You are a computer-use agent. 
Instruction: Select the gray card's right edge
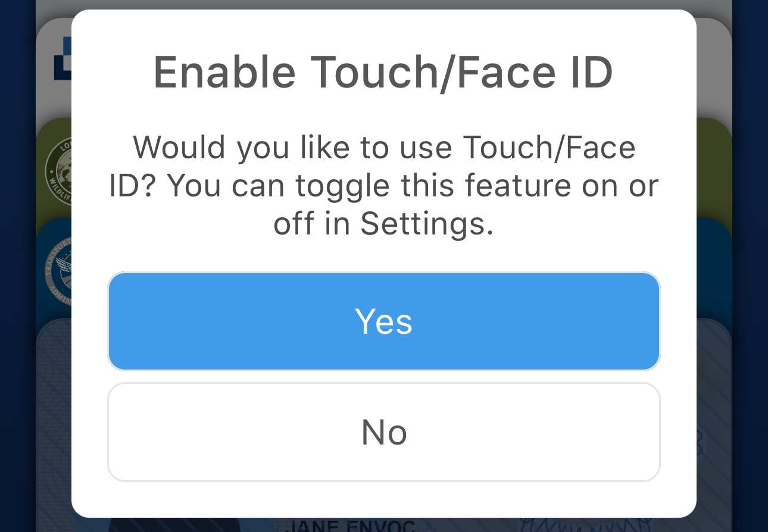[713, 65]
